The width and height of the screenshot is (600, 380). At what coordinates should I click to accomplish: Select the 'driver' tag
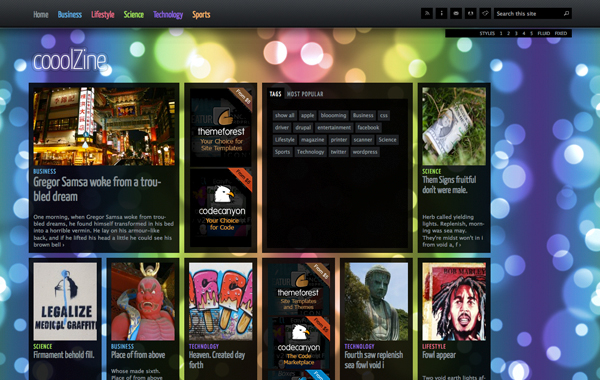(x=282, y=127)
